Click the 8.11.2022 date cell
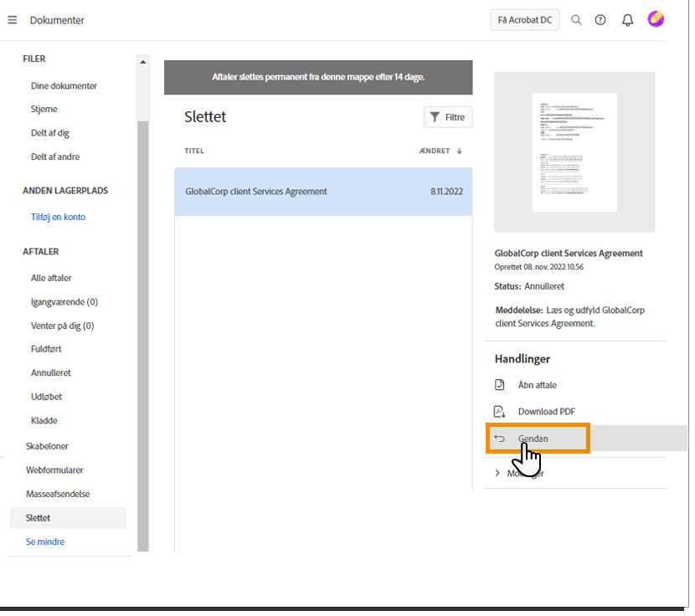The image size is (695, 616). pyautogui.click(x=446, y=192)
